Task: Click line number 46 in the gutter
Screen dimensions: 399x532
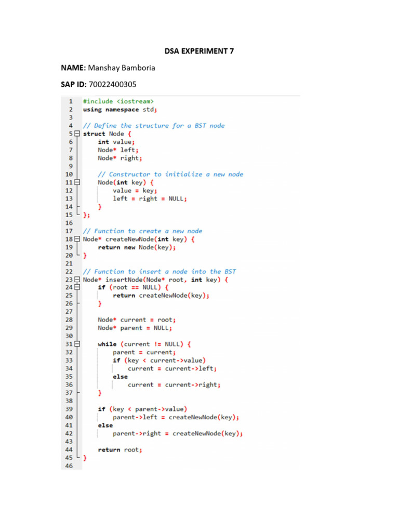Action: [69, 466]
